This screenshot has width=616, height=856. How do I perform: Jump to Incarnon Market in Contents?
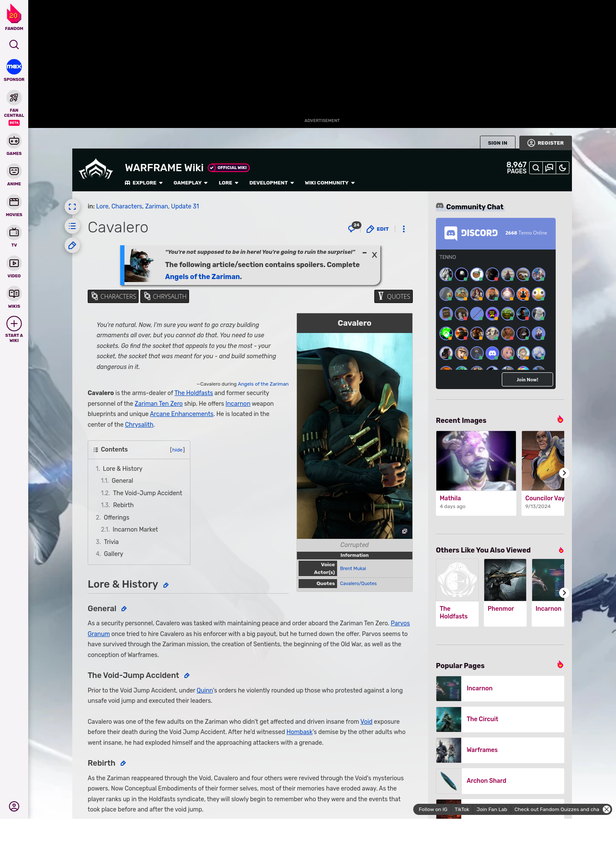coord(135,529)
